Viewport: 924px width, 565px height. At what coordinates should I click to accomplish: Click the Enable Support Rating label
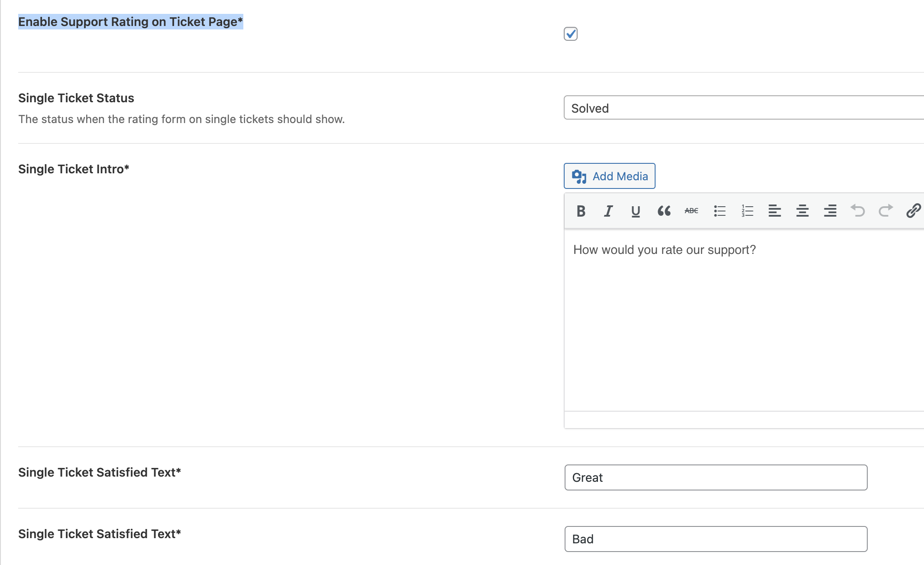tap(130, 22)
